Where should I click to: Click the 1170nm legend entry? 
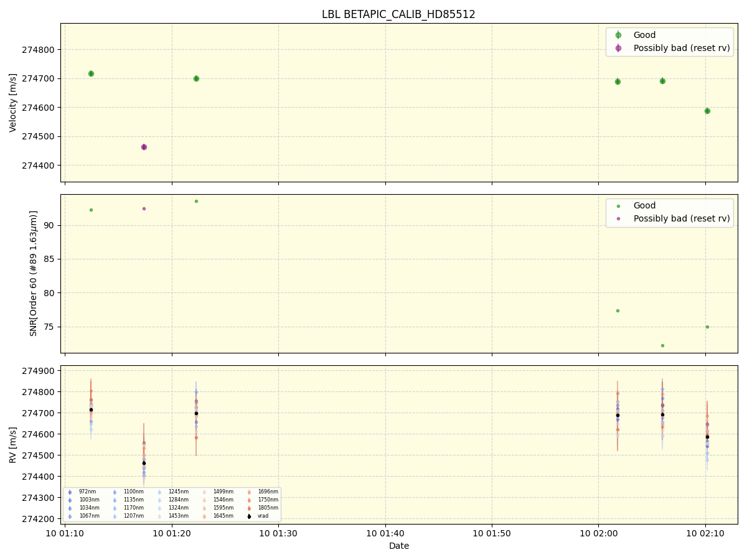pos(134,508)
